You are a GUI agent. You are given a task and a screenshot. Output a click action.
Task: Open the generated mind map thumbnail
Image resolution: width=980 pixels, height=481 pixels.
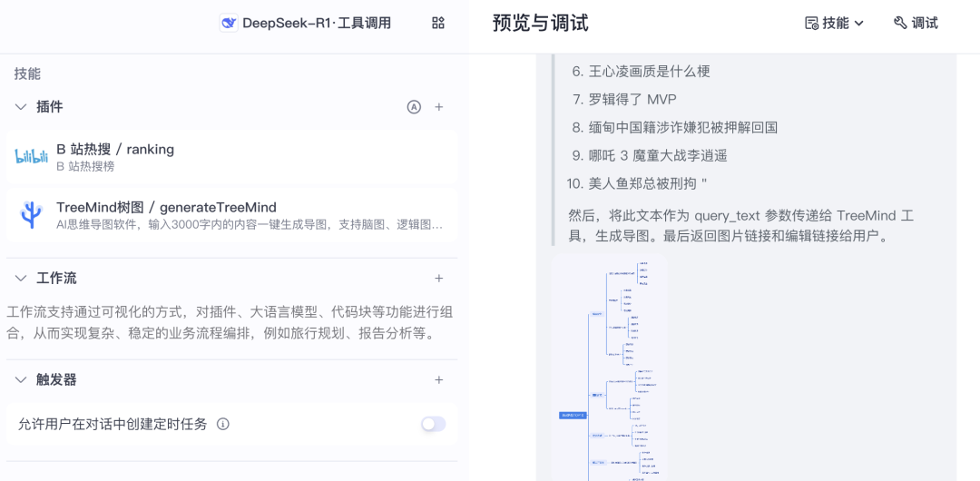point(610,368)
